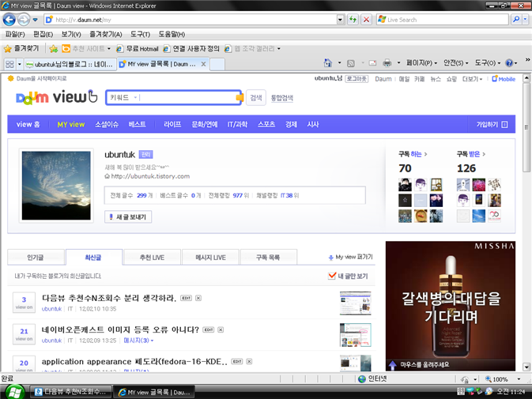The width and height of the screenshot is (532, 399).
Task: Click the Print icon in command bar
Action: pyautogui.click(x=387, y=63)
